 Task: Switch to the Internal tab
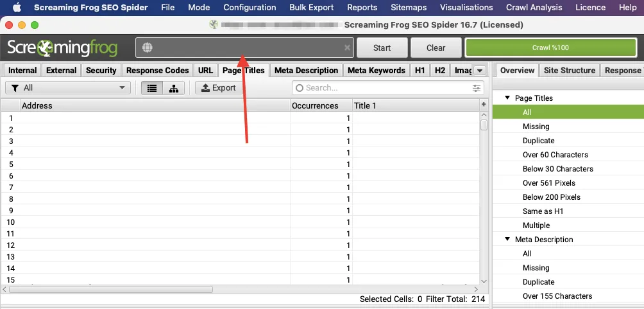tap(22, 71)
